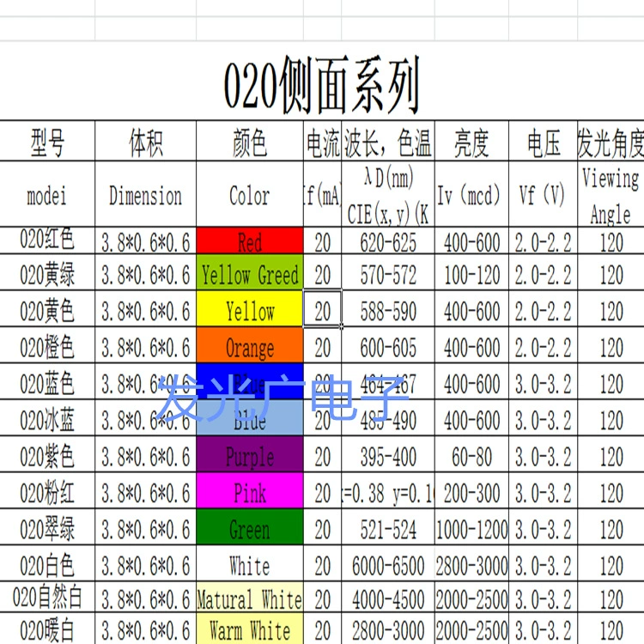Click the Purple color cell

[250, 454]
